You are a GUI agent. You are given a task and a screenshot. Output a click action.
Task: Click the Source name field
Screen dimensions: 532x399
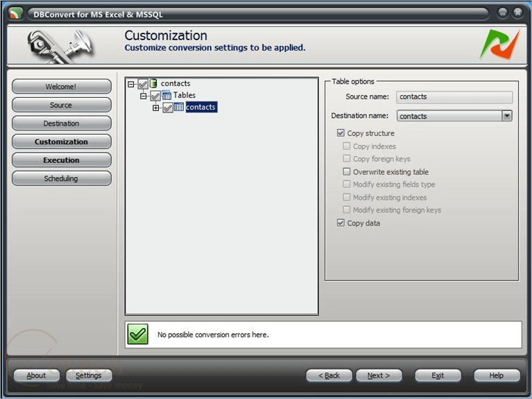coord(454,96)
